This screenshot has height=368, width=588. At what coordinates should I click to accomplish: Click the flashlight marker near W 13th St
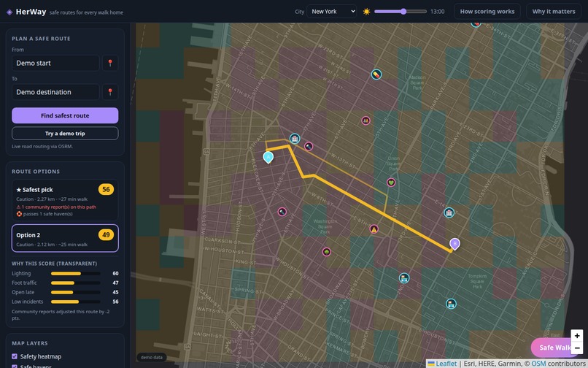tap(309, 147)
